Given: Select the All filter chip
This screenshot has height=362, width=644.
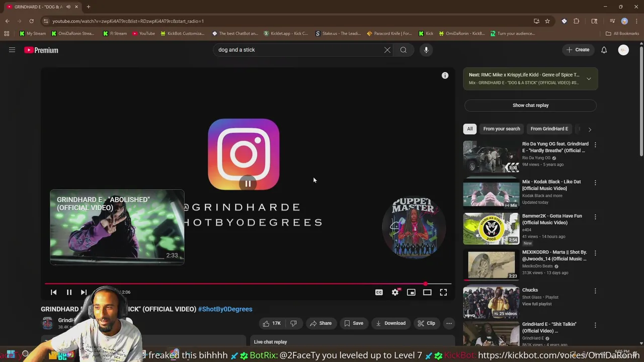Looking at the screenshot, I should pos(470,129).
